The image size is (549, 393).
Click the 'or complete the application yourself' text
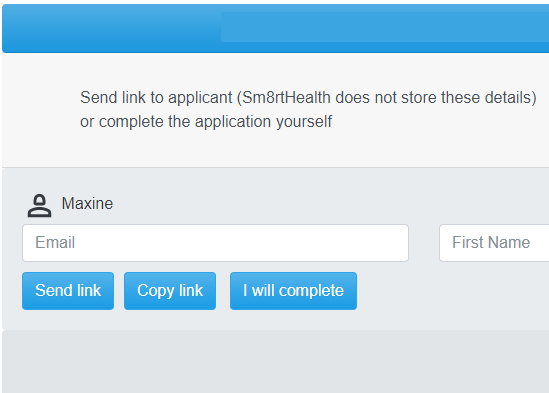click(206, 122)
